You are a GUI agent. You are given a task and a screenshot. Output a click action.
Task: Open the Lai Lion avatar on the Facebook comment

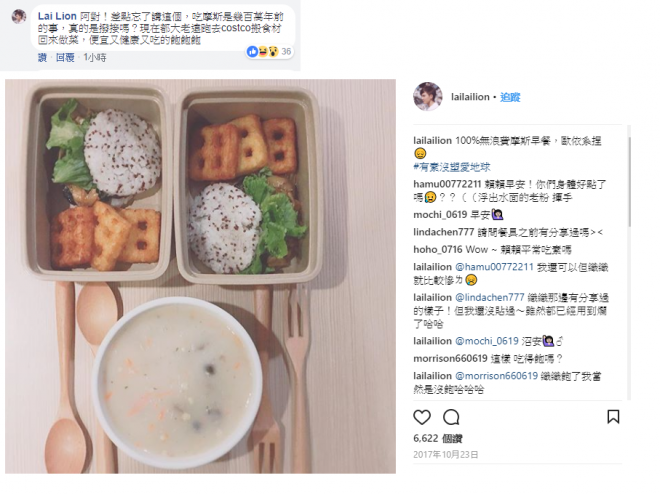click(19, 16)
